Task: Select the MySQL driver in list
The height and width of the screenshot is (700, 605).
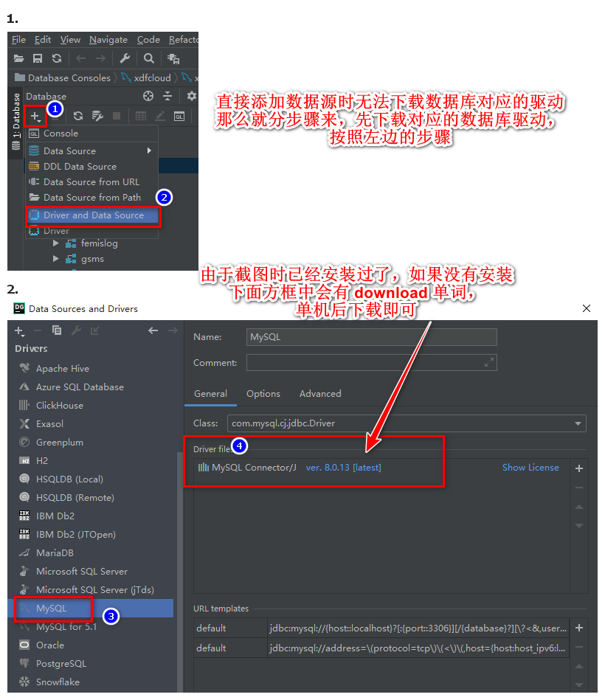Action: pyautogui.click(x=91, y=609)
